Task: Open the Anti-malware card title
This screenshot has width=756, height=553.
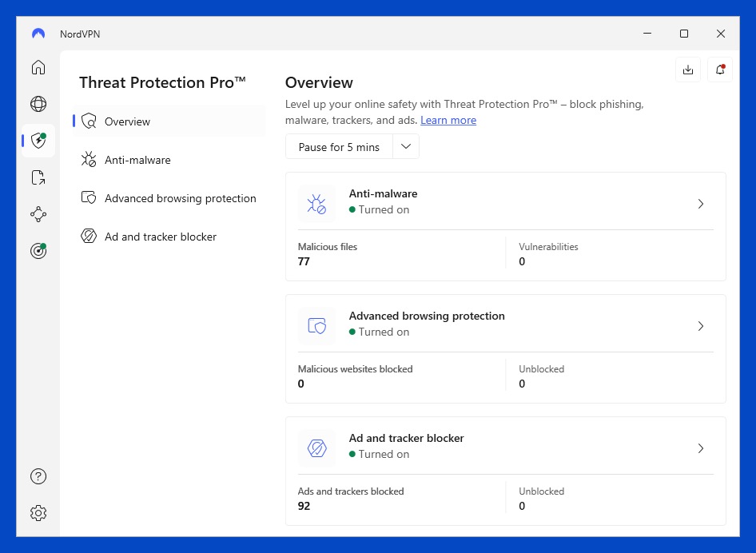Action: click(384, 193)
